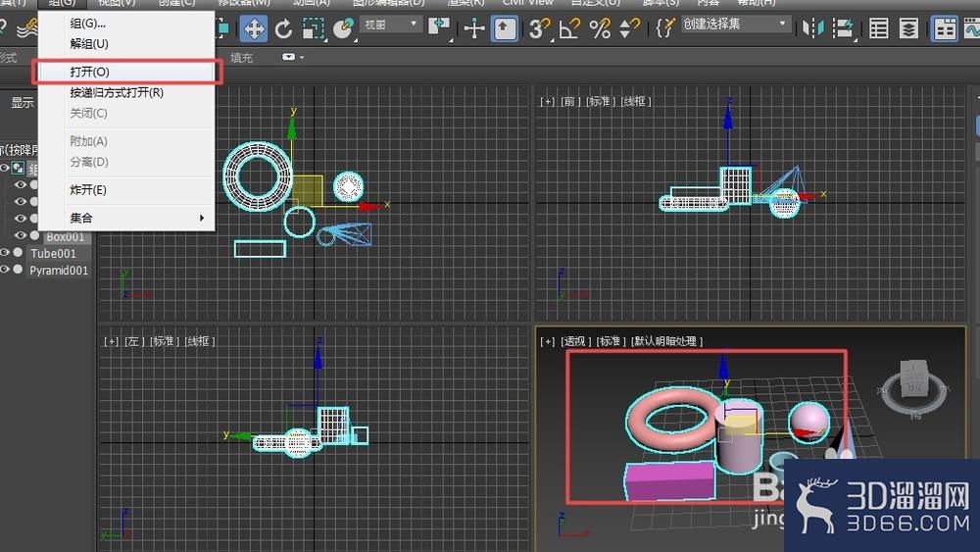This screenshot has width=980, height=552.
Task: Click Bind to Space Warp icon
Action: pos(26,28)
